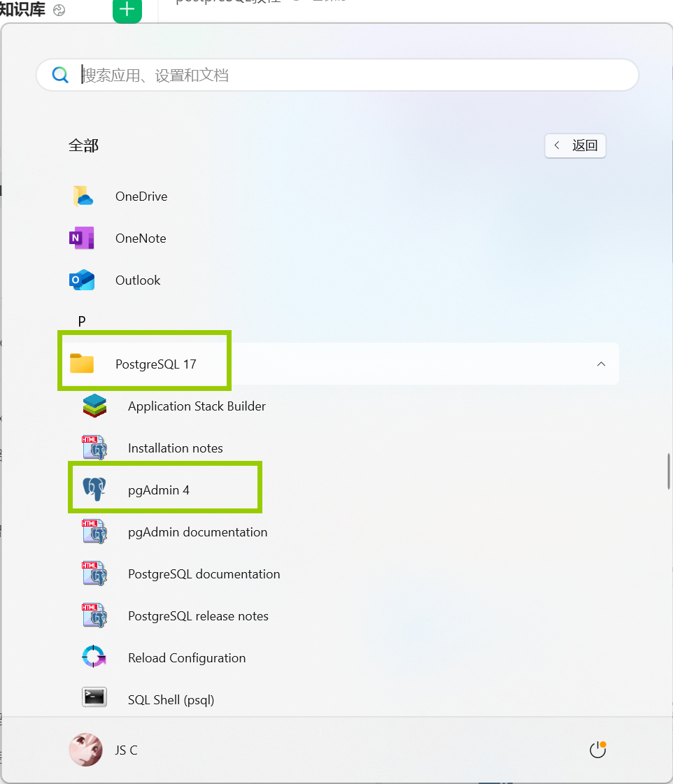Click the 返回 back button
This screenshot has height=784, width=673.
[575, 145]
